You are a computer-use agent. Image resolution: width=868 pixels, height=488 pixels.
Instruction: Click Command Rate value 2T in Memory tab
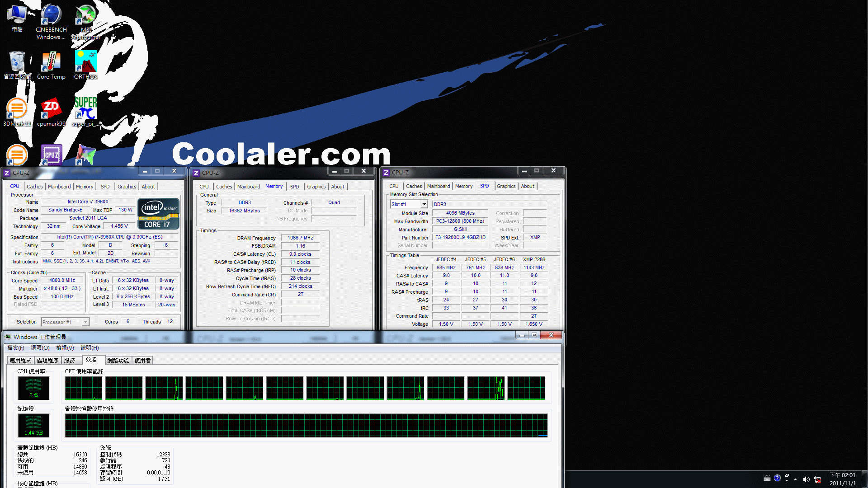(x=300, y=295)
